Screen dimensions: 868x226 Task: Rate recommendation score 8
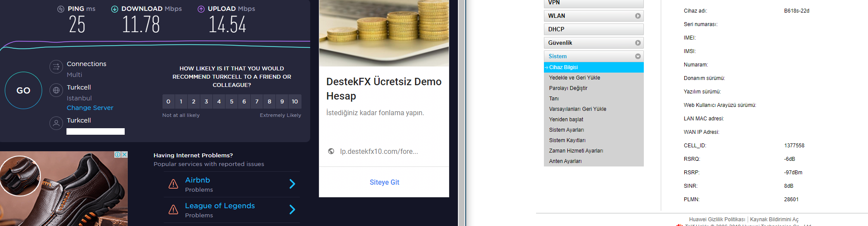pos(269,102)
